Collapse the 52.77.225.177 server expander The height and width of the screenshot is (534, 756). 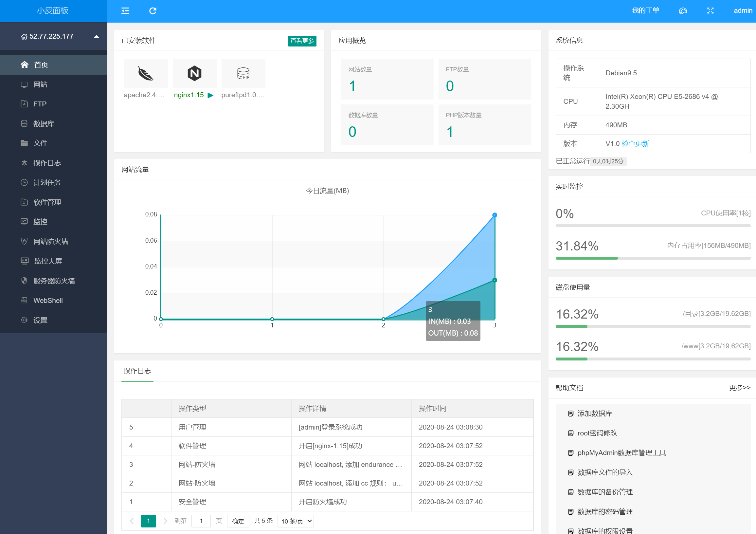(x=97, y=37)
